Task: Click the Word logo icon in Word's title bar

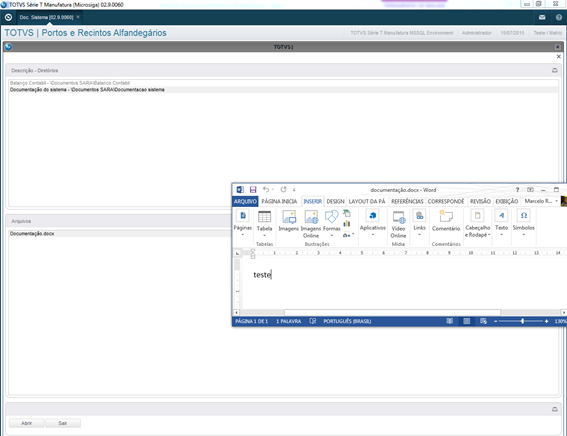Action: (x=240, y=189)
